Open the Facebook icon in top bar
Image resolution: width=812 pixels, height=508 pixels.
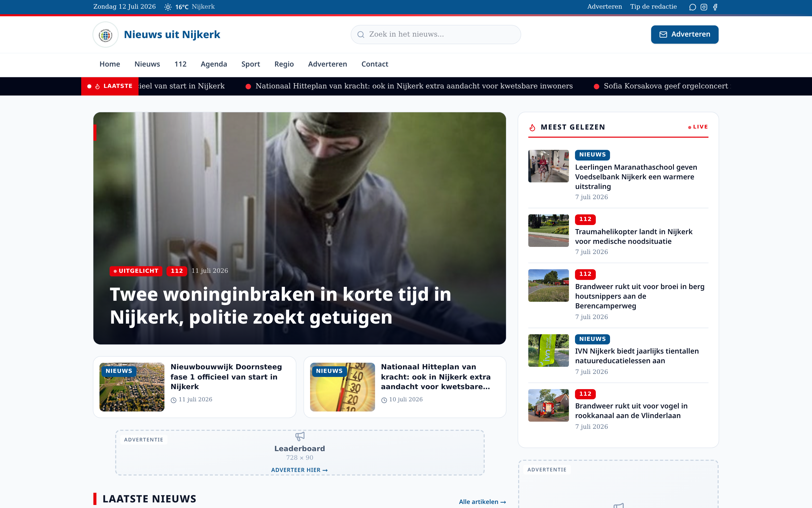(715, 7)
